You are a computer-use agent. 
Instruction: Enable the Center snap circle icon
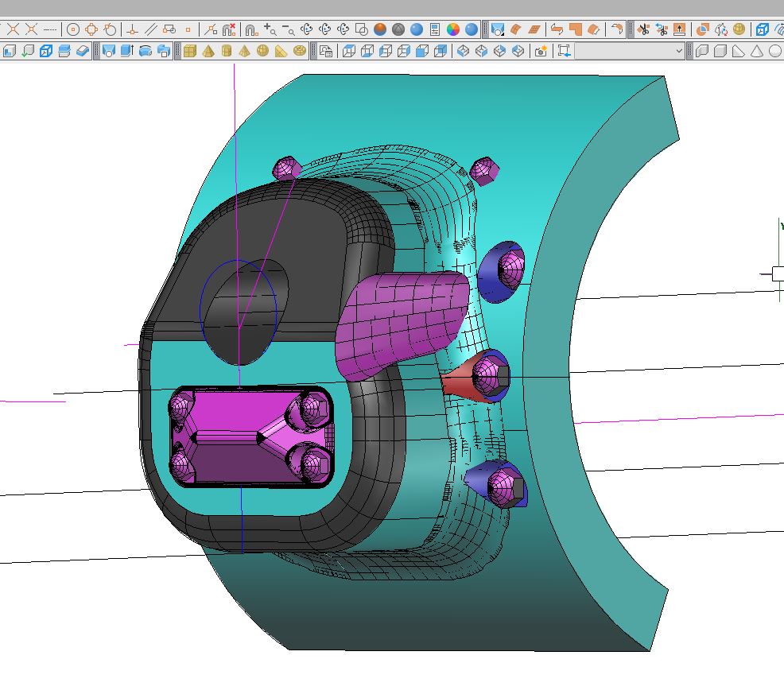coord(73,30)
